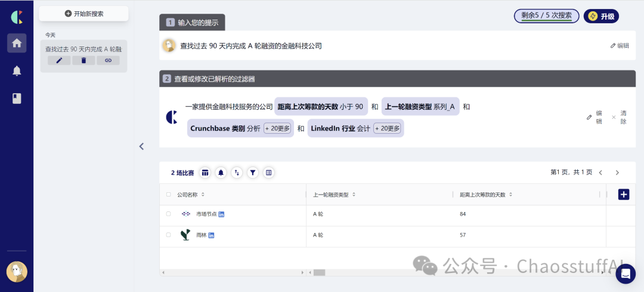Click the prompt text 查找过去 90 天内完成 A 轮融资的金融科技公司
Viewport: 644px width, 292px height.
(x=251, y=45)
